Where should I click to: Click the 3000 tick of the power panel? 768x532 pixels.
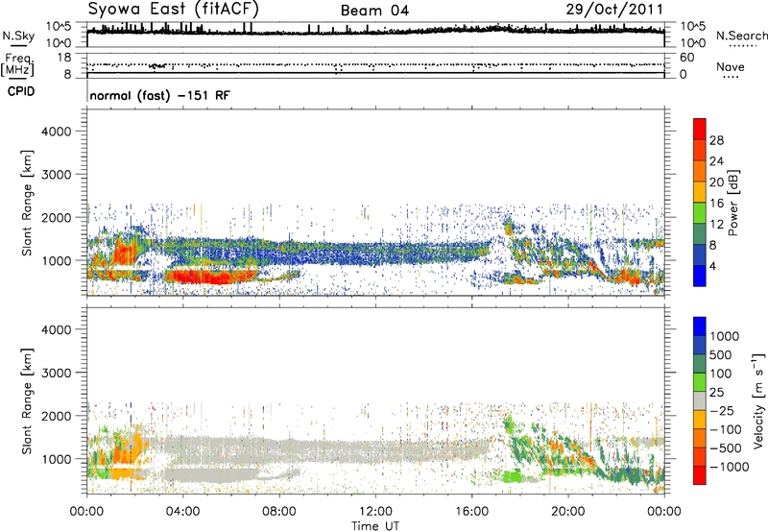tap(56, 175)
